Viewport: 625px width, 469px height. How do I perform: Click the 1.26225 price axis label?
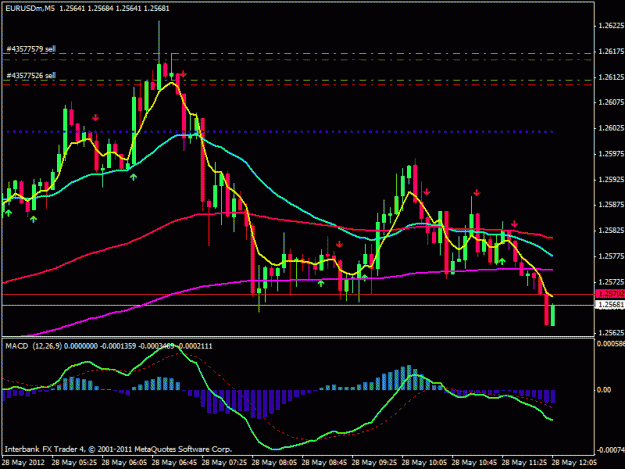coord(611,26)
